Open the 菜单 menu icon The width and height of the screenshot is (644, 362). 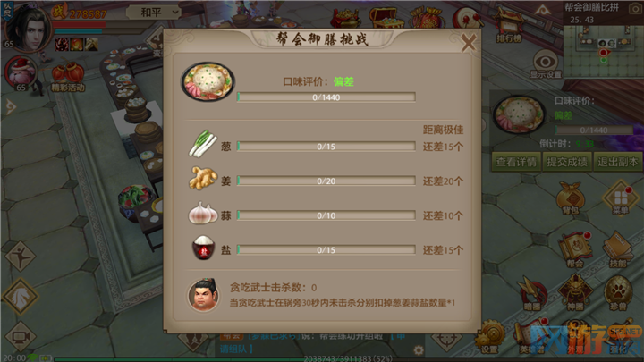pos(621,198)
